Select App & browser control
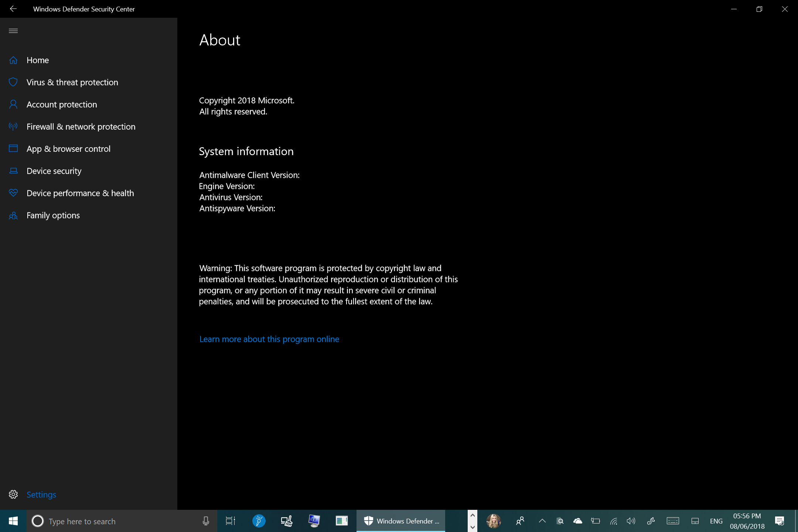Image resolution: width=798 pixels, height=532 pixels. (68, 149)
